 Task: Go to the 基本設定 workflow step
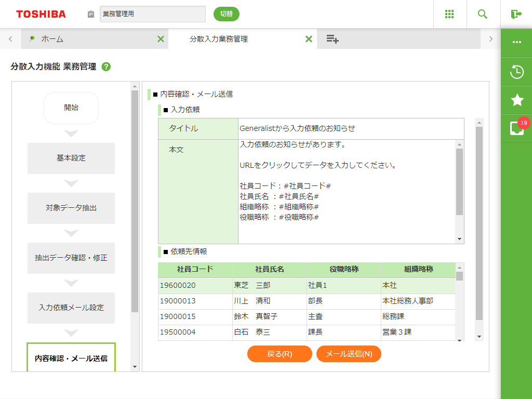tap(71, 158)
